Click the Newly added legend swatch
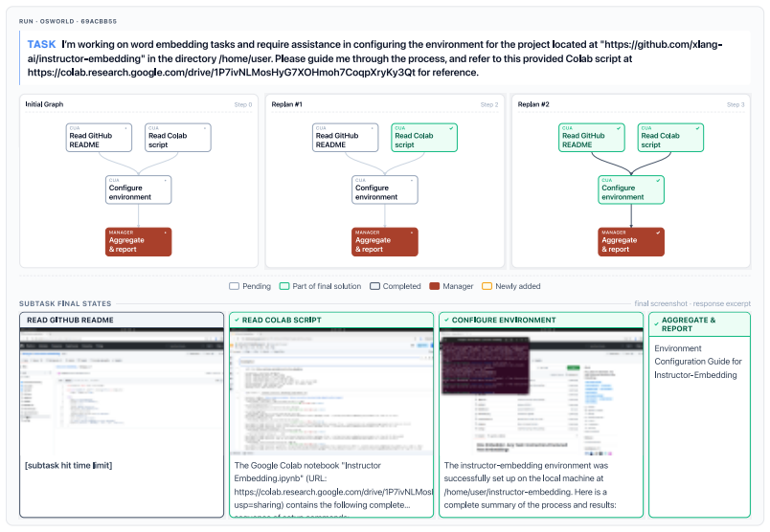Viewport: 770px width, 532px height. pos(487,286)
